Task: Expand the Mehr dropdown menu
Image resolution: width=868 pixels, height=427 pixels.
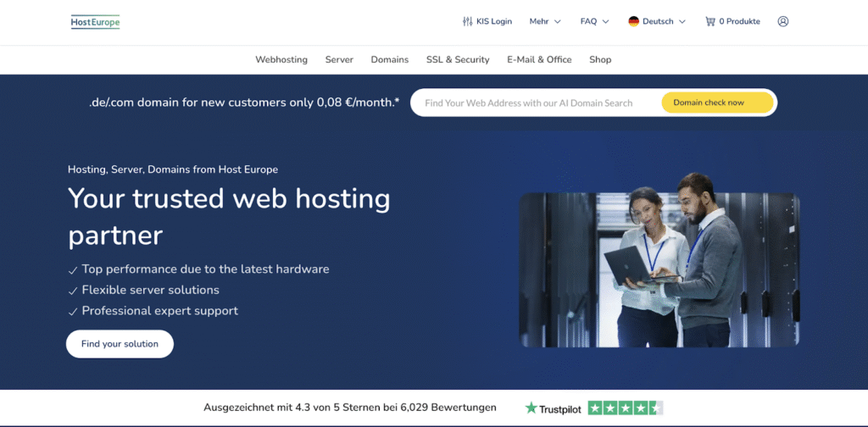Action: click(x=545, y=21)
